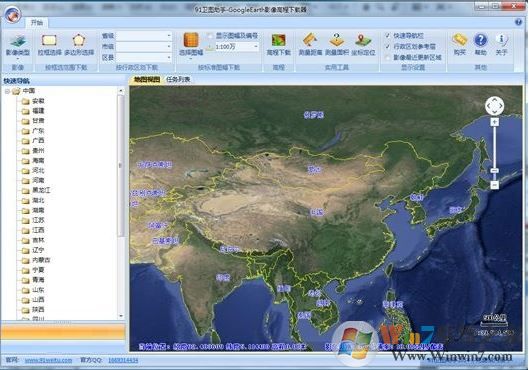Screen dimensions: 529x370
Task: Click the tree scrollbar down arrow
Action: (x=121, y=316)
